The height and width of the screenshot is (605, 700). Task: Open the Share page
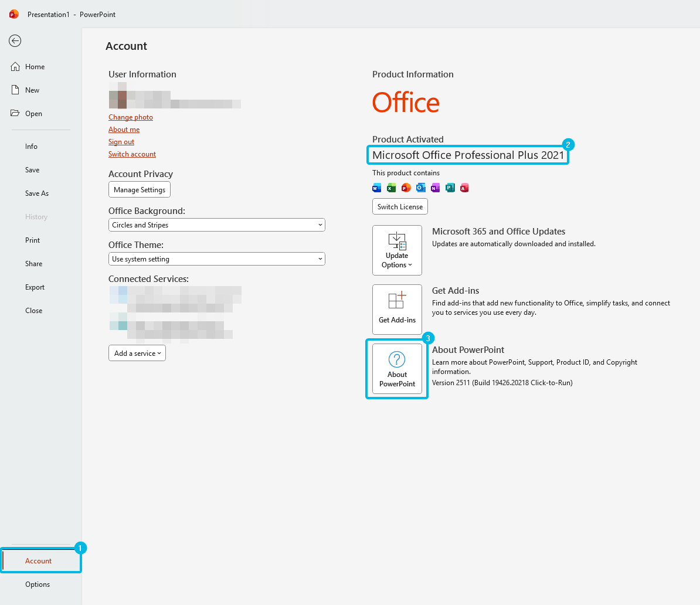coord(34,263)
